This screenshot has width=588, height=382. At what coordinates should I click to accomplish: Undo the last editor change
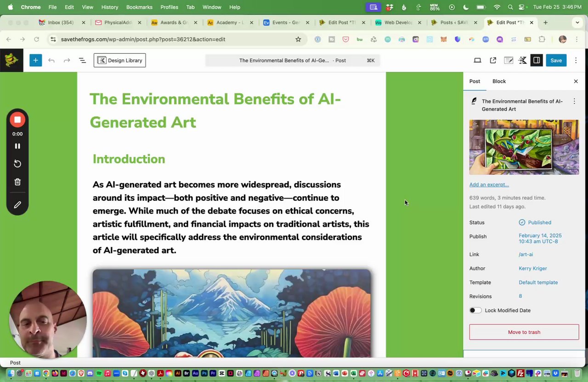pos(51,60)
